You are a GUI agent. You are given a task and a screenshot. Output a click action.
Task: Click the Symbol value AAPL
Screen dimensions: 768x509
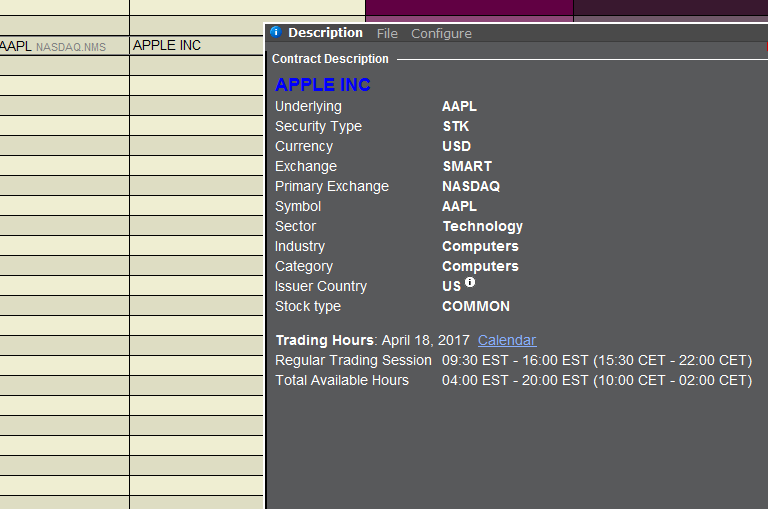click(459, 206)
